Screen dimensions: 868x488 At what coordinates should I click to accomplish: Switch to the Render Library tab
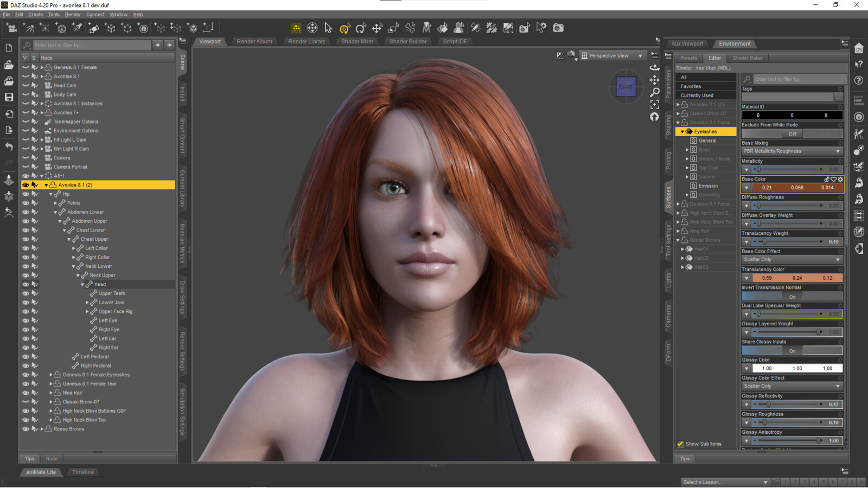[x=307, y=41]
